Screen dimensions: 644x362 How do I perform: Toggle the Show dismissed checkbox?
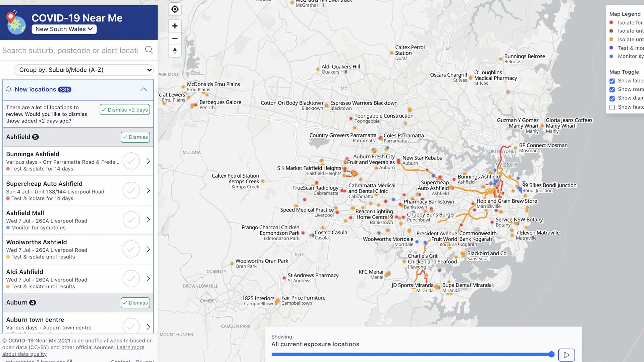point(612,98)
